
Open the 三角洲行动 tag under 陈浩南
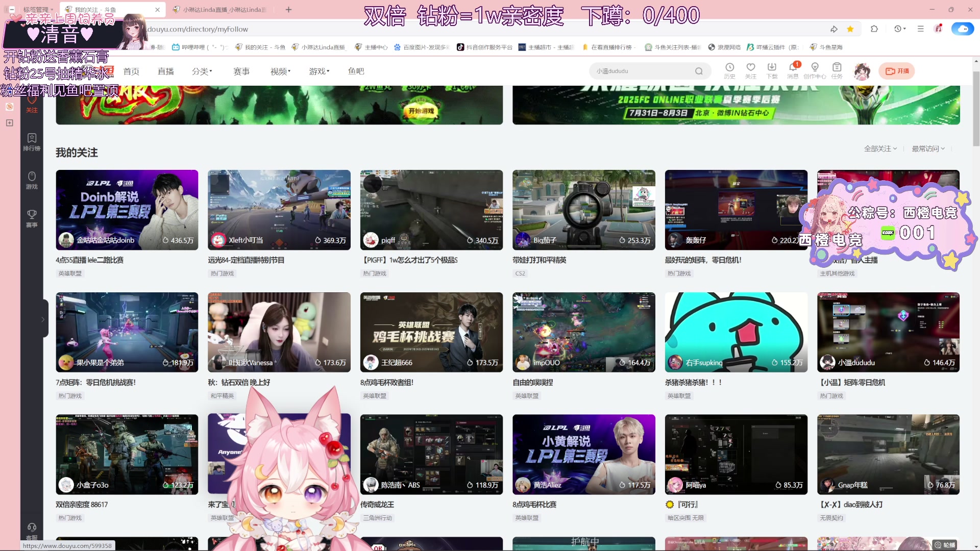[377, 518]
